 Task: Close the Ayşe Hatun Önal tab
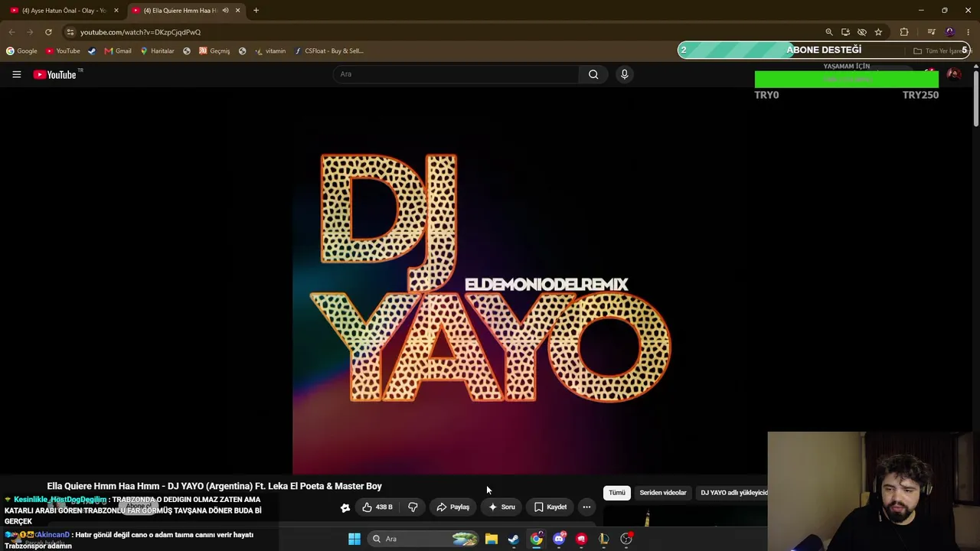tap(116, 11)
